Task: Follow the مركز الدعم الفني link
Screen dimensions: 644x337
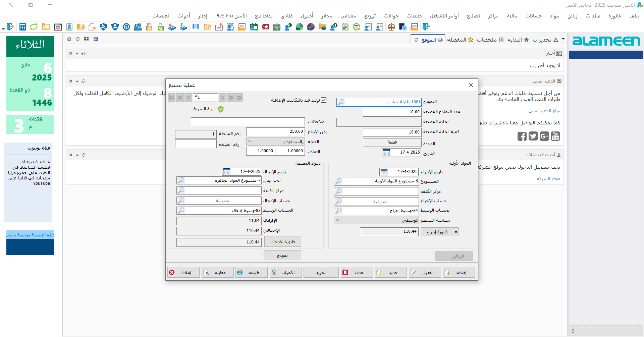Action: 544,111
